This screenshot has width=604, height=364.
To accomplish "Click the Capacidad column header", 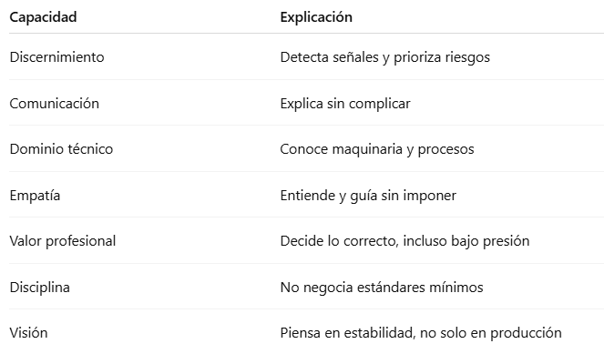I will (x=43, y=17).
